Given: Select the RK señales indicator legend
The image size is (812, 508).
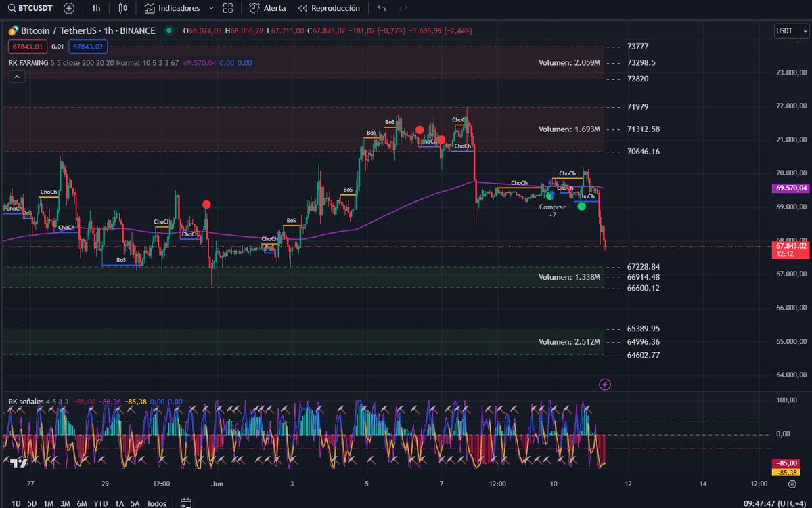Looking at the screenshot, I should pos(26,402).
